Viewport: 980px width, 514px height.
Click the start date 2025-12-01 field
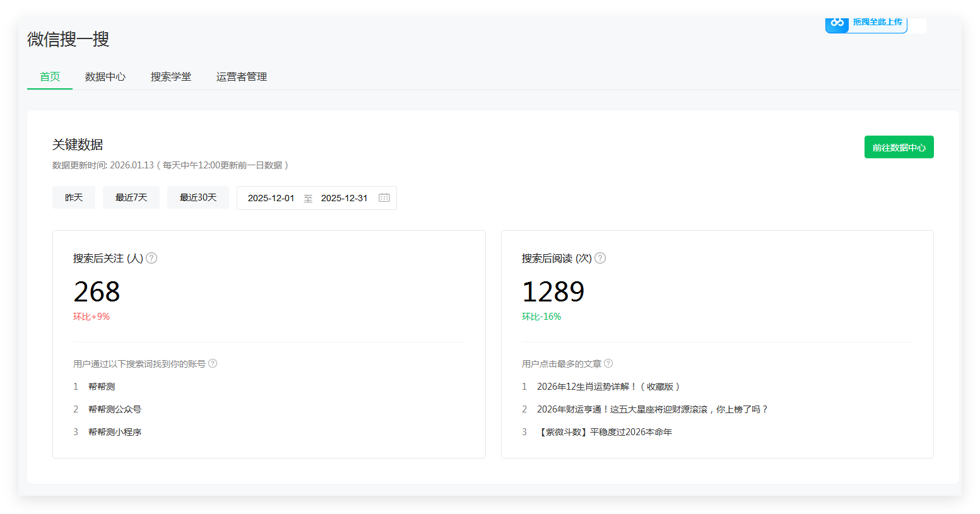tap(271, 198)
